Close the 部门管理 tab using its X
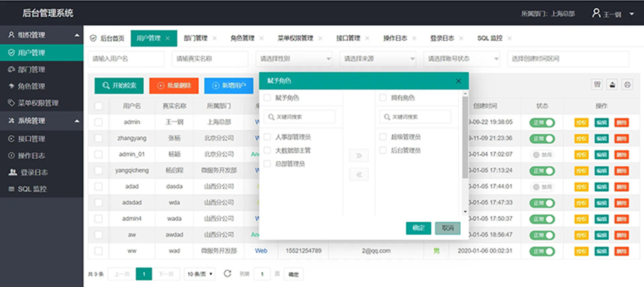Viewport: 644px width, 287px height. [215, 38]
